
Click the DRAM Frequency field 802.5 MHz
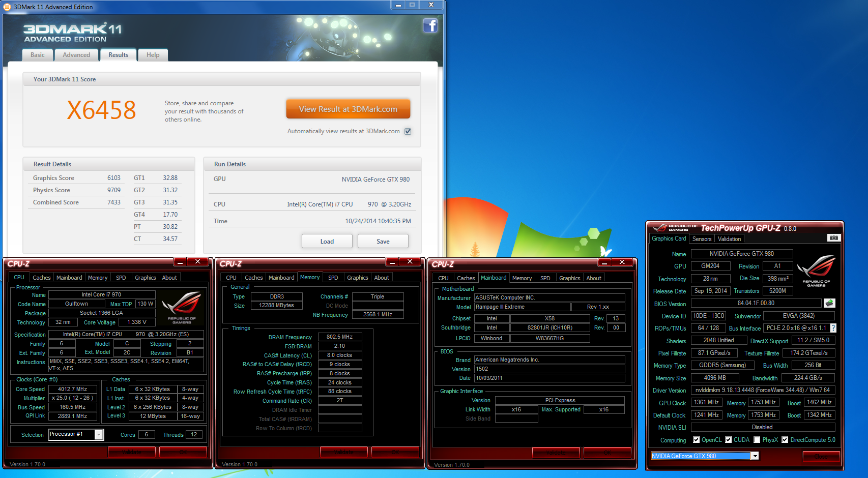point(340,337)
